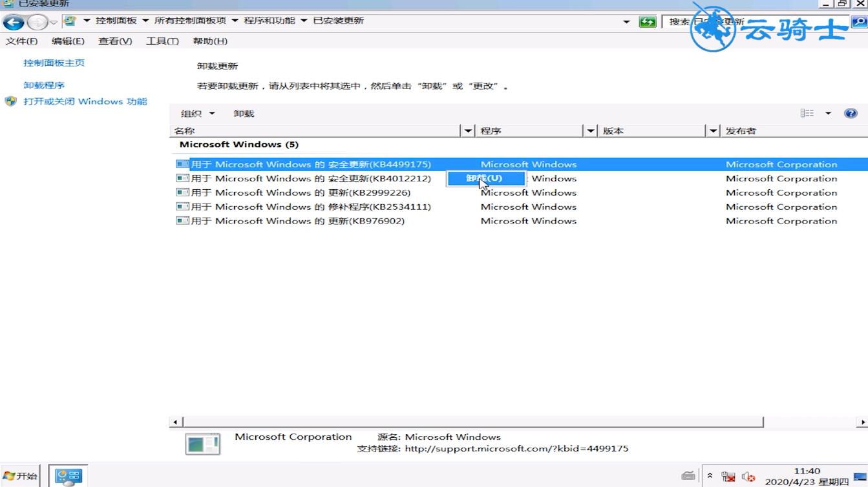Go back with the Back arrow button
This screenshot has width=868, height=487.
pos(14,23)
